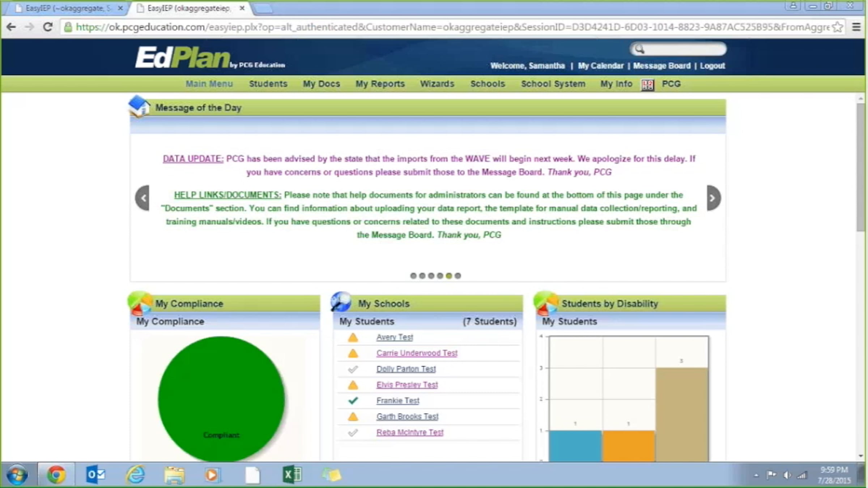Open Reba McIntyre Test student record
Viewport: 868px width, 488px height.
pyautogui.click(x=410, y=433)
